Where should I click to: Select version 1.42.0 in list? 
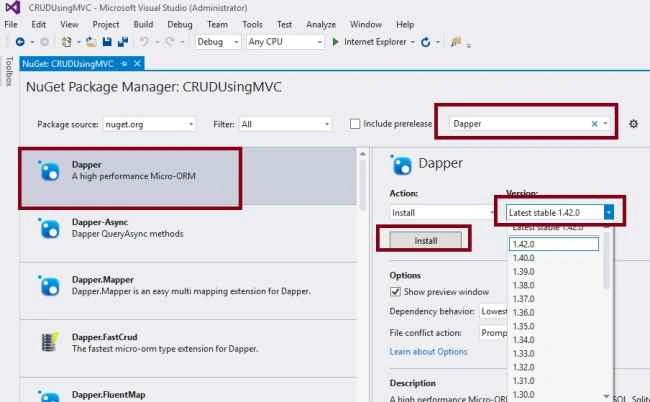[x=554, y=244]
